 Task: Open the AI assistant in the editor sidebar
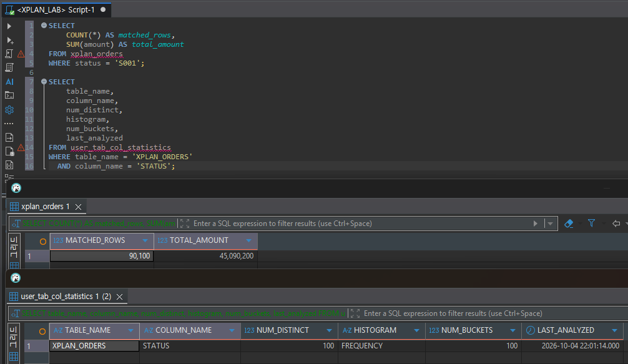pos(9,82)
